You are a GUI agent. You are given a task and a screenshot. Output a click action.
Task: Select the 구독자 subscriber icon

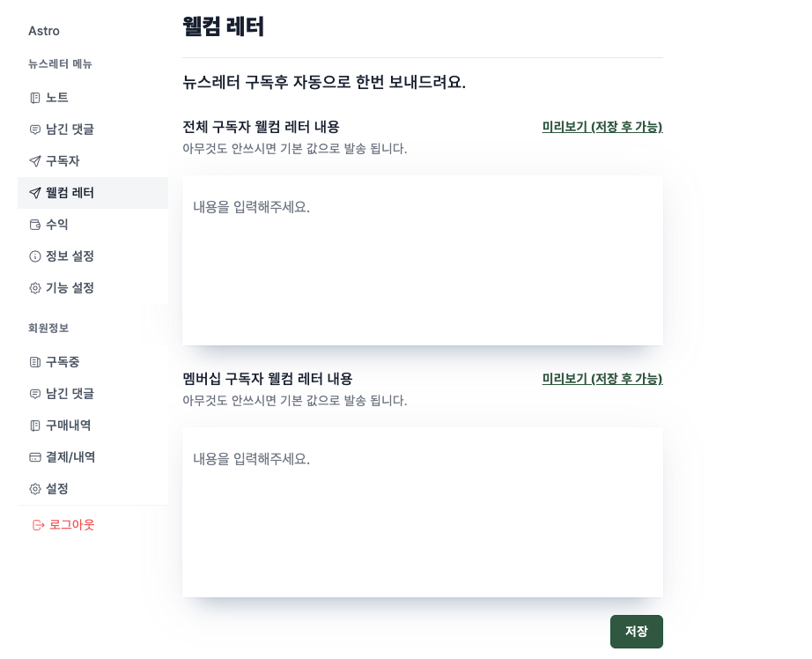coord(34,161)
